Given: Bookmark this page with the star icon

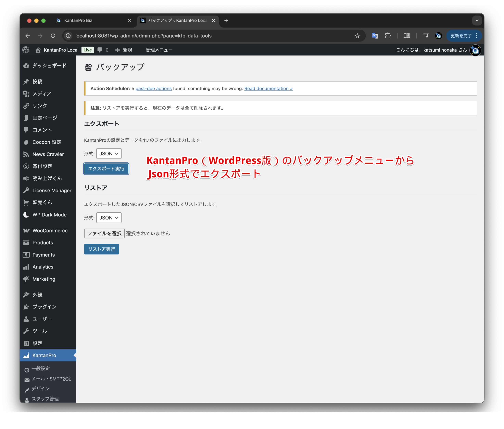Looking at the screenshot, I should (x=357, y=36).
